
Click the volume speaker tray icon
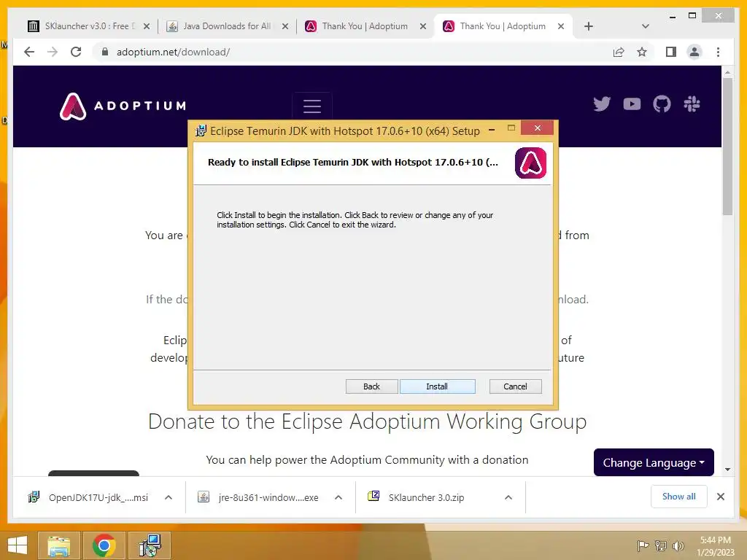pos(678,546)
